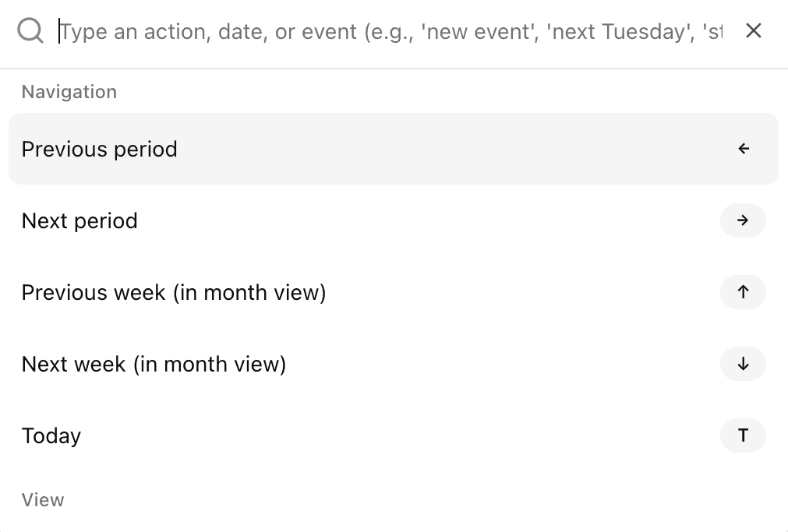Click the magnifier search icon
The width and height of the screenshot is (788, 532).
point(30,31)
